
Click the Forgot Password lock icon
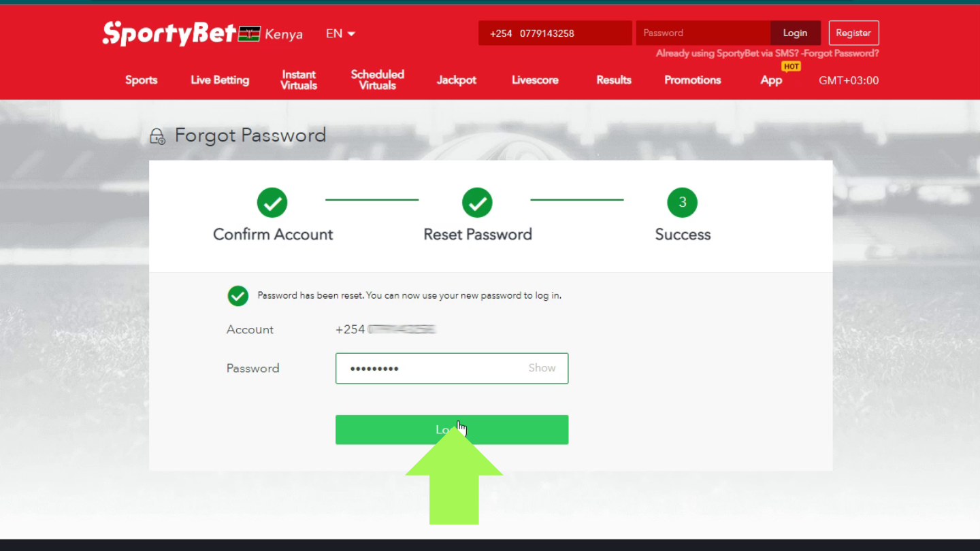point(157,136)
